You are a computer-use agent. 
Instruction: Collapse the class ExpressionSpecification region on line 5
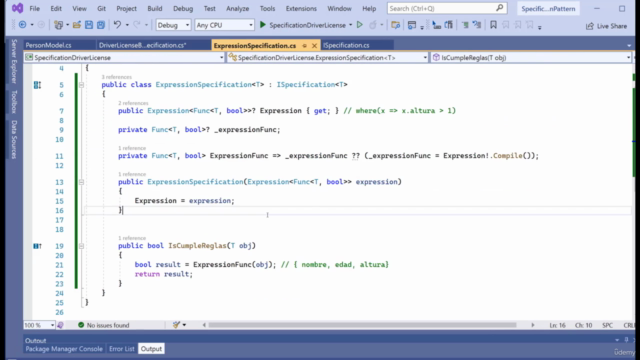[81, 85]
